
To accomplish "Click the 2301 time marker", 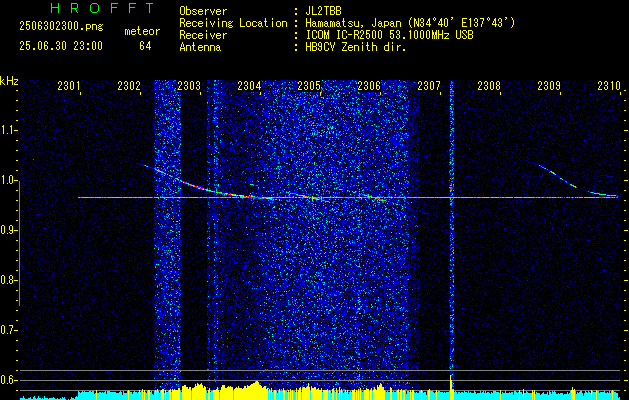I will pyautogui.click(x=69, y=86).
